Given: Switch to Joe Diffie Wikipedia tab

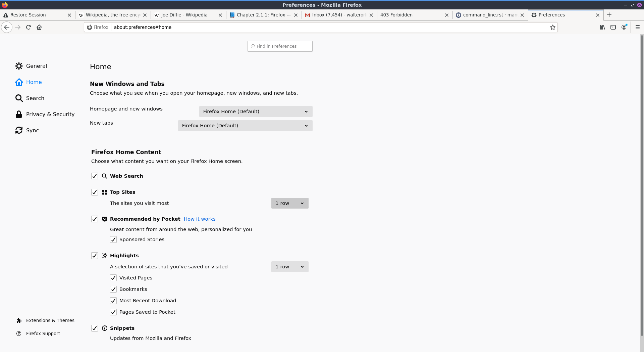Looking at the screenshot, I should pyautogui.click(x=184, y=15).
